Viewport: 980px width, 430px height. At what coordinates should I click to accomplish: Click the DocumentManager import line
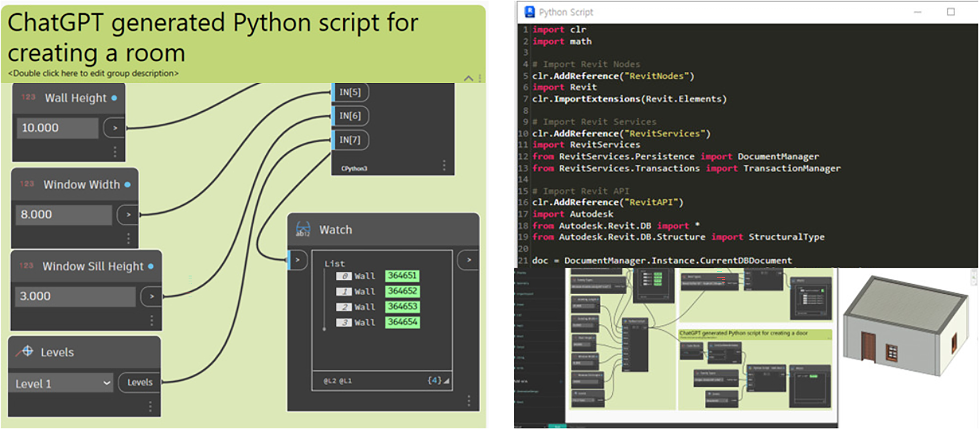point(676,156)
